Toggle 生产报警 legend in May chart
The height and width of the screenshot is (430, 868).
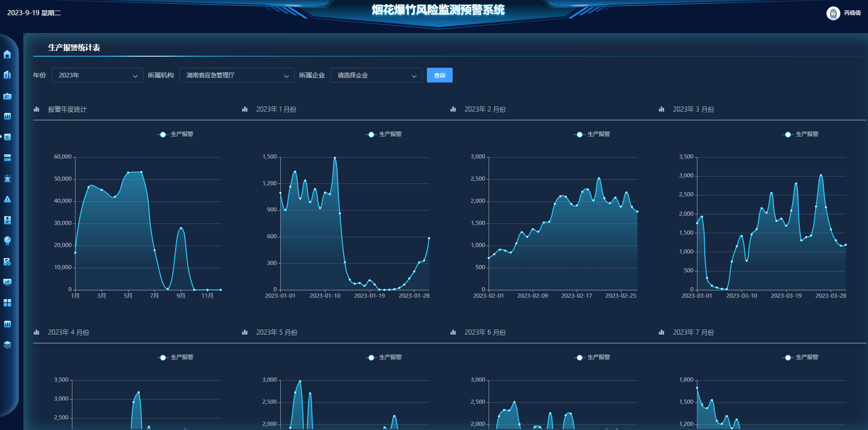(x=384, y=357)
